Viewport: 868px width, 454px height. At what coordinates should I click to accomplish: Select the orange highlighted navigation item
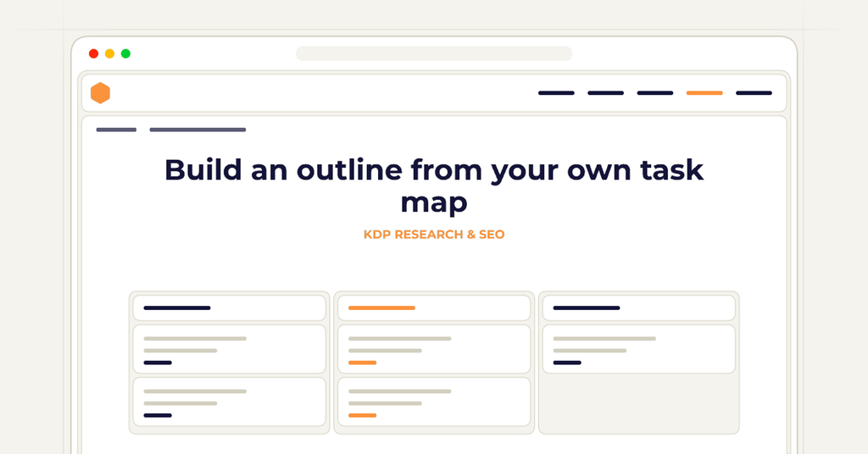point(704,93)
